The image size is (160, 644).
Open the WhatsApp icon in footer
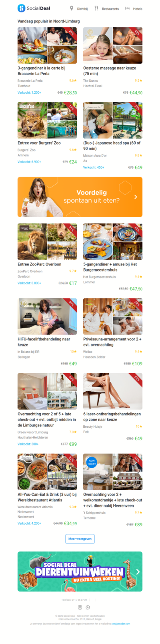point(88,607)
